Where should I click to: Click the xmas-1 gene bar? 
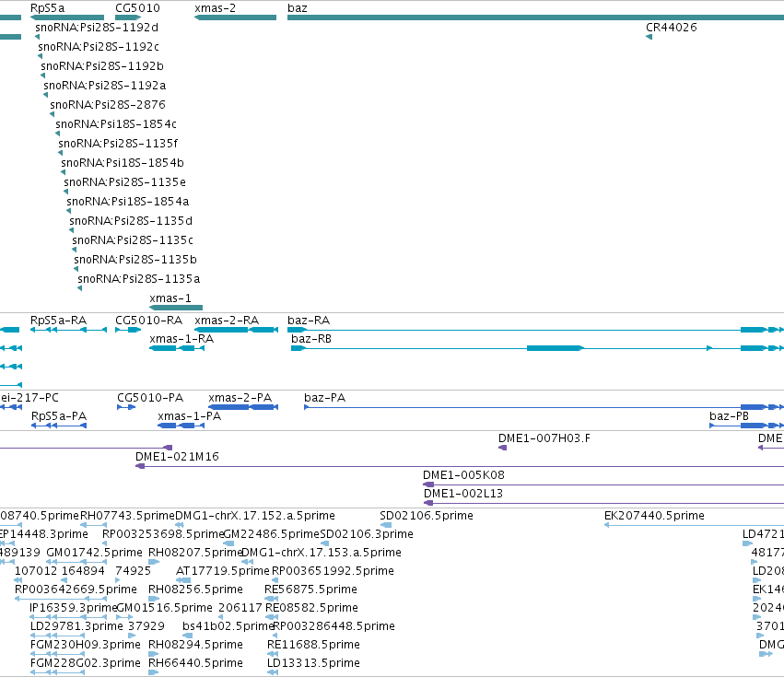click(176, 308)
